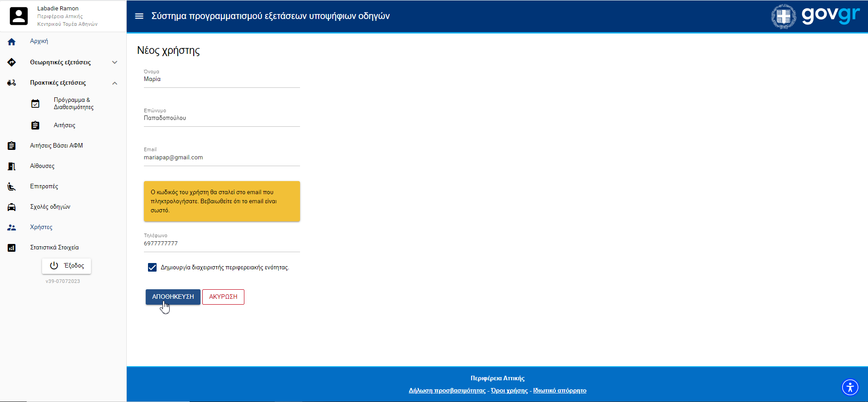Click the calendar schedule icon
868x402 pixels.
(x=35, y=104)
